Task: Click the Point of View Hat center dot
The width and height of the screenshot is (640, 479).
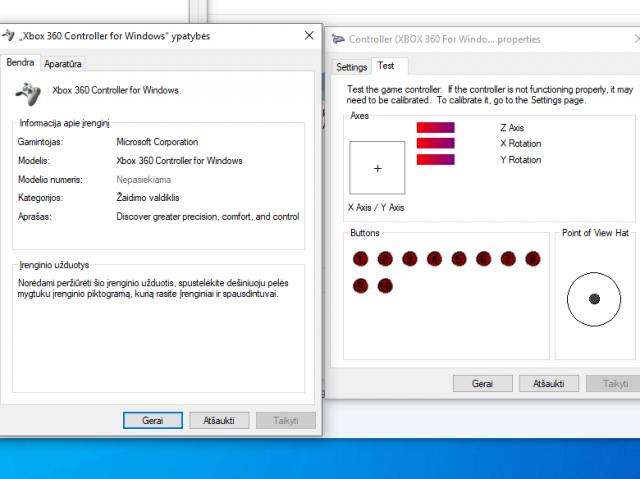Action: point(594,298)
